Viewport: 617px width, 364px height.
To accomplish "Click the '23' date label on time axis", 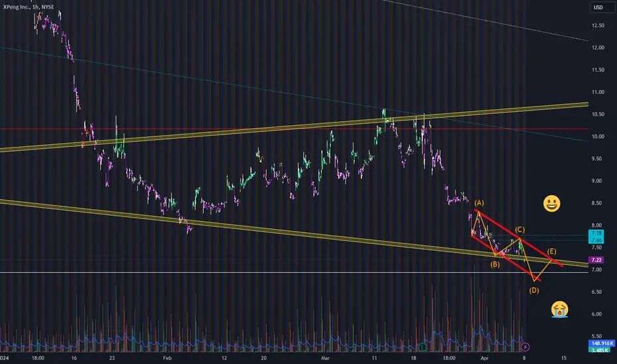I will (x=112, y=358).
